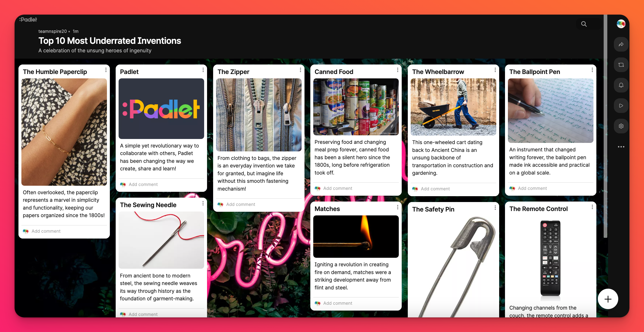
Task: Add comment on the Padlet post
Action: pos(143,184)
